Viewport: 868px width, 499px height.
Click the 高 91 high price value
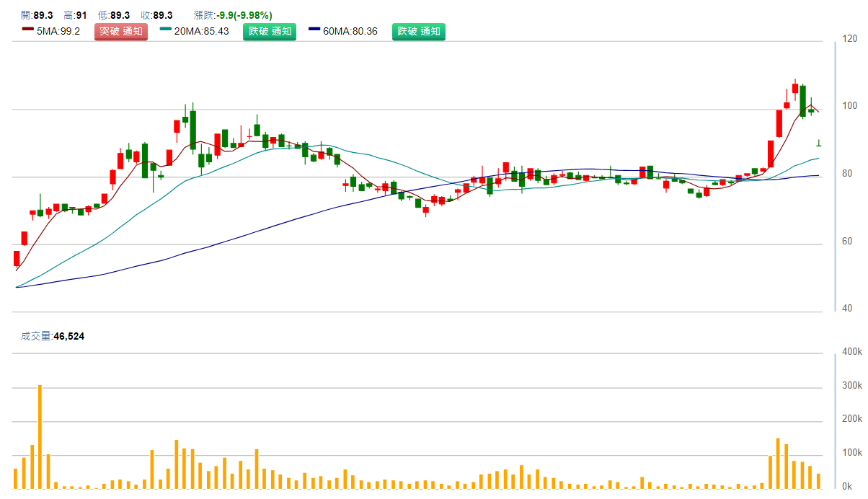point(76,15)
